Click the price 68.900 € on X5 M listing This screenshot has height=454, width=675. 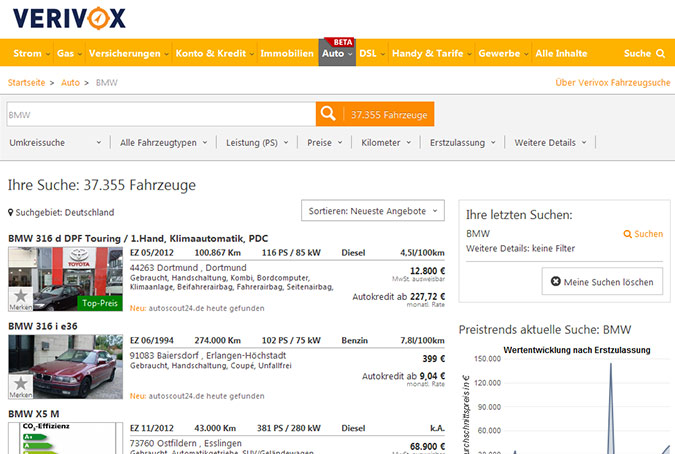427,447
